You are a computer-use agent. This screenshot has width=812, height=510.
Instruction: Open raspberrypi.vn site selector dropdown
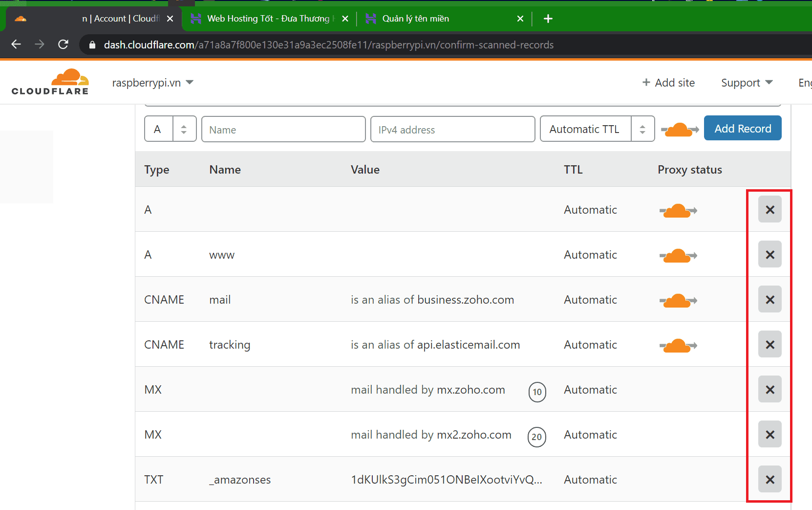point(152,83)
